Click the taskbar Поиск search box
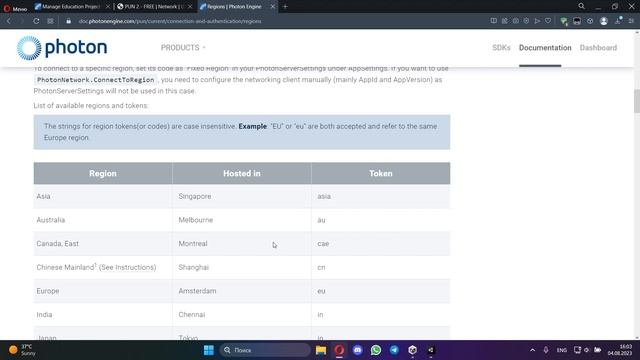This screenshot has width=640, height=360. (x=265, y=350)
